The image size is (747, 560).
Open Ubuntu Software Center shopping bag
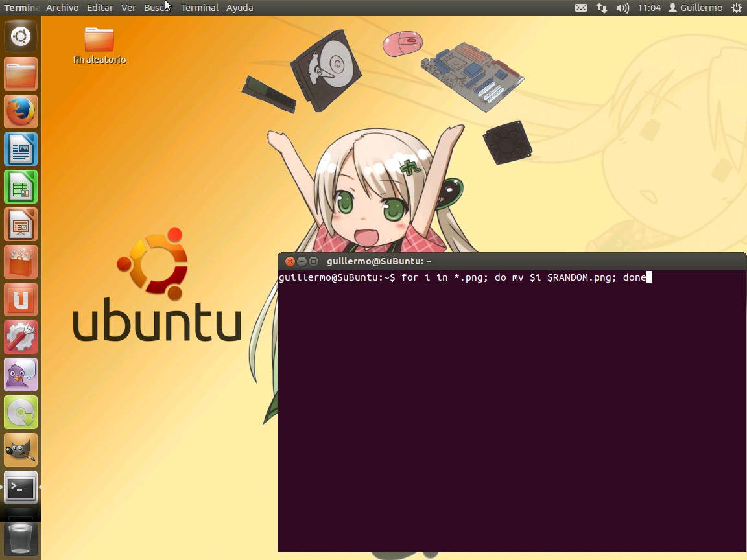pos(21,262)
